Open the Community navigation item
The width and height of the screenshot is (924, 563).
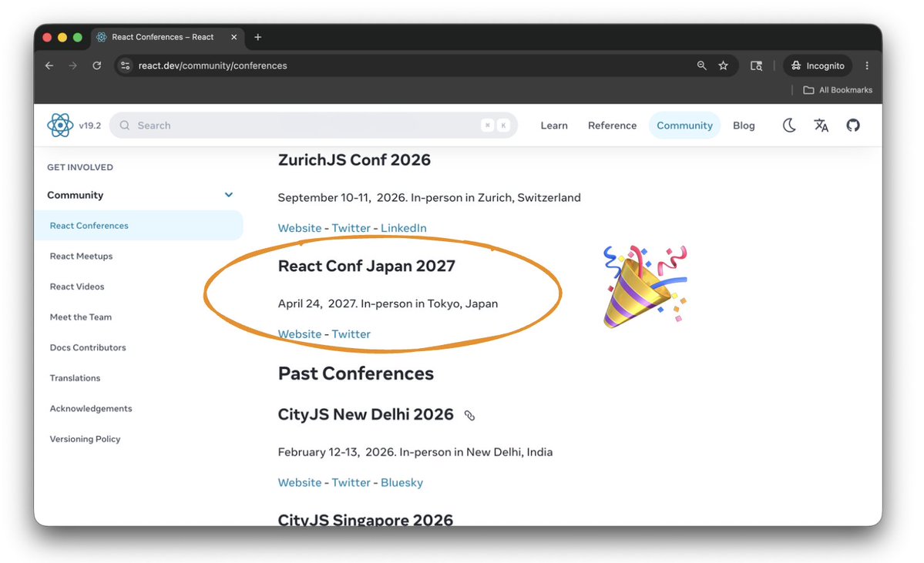coord(684,125)
